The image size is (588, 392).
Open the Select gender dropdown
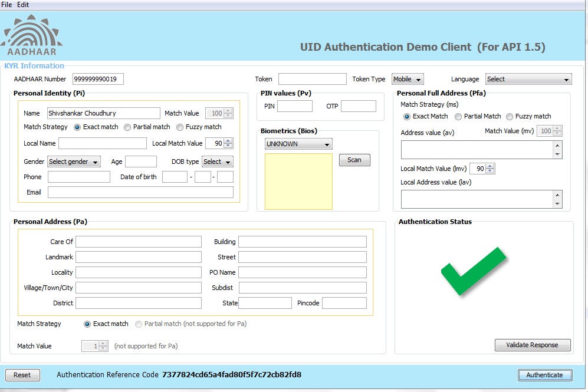pos(74,162)
